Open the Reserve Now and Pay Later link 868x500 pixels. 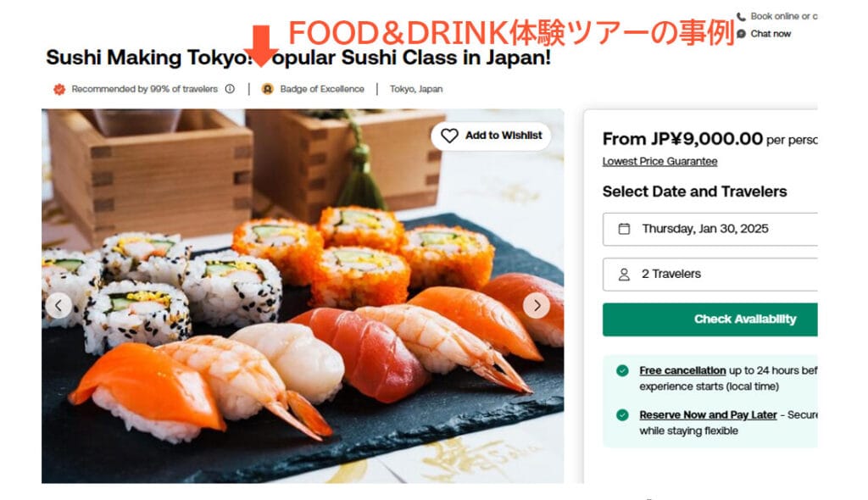click(x=708, y=414)
